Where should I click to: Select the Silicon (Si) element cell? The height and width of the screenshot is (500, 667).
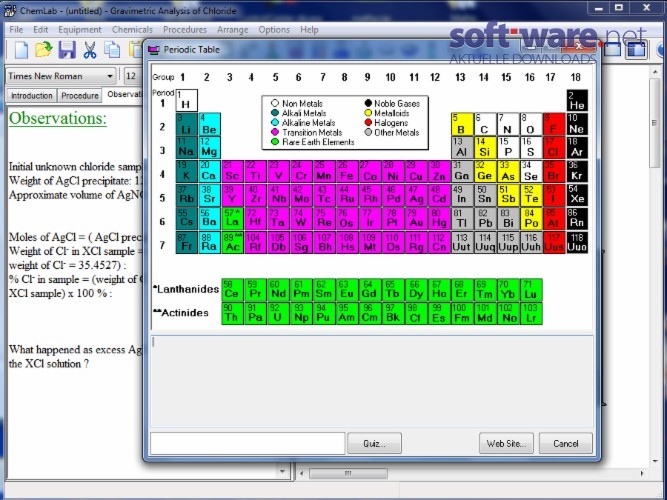point(485,148)
